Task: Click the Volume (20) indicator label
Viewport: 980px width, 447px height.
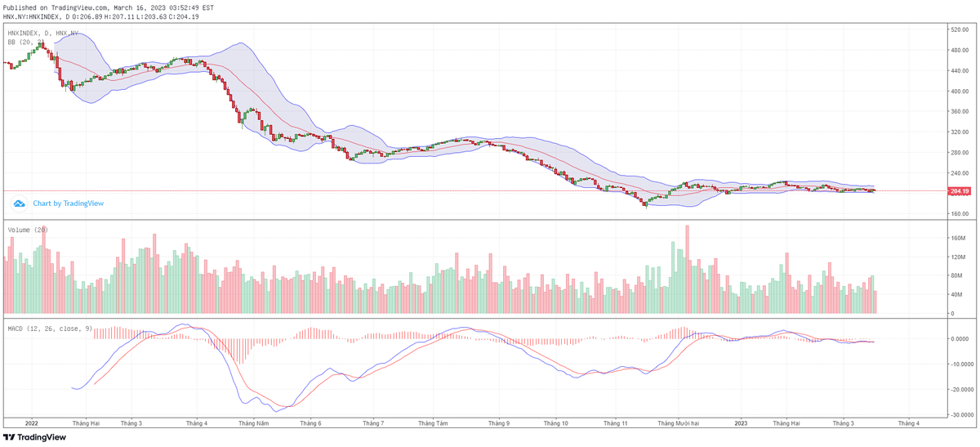Action: (28, 230)
